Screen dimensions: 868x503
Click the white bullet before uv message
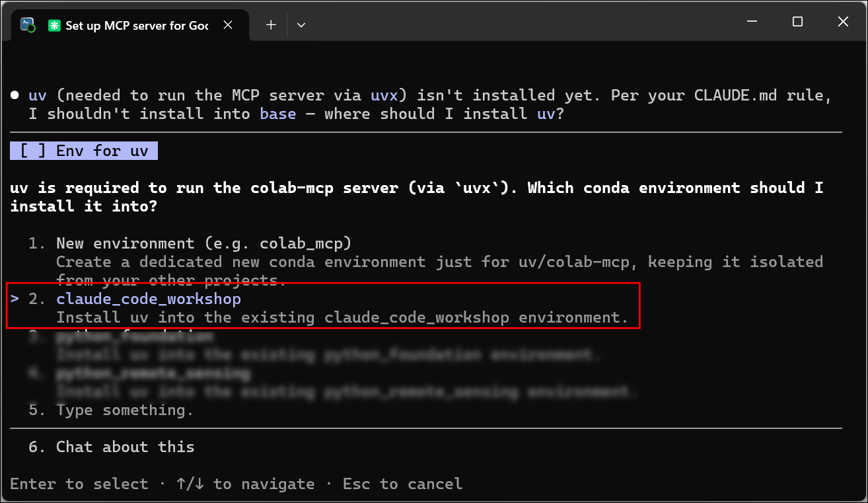pos(15,95)
